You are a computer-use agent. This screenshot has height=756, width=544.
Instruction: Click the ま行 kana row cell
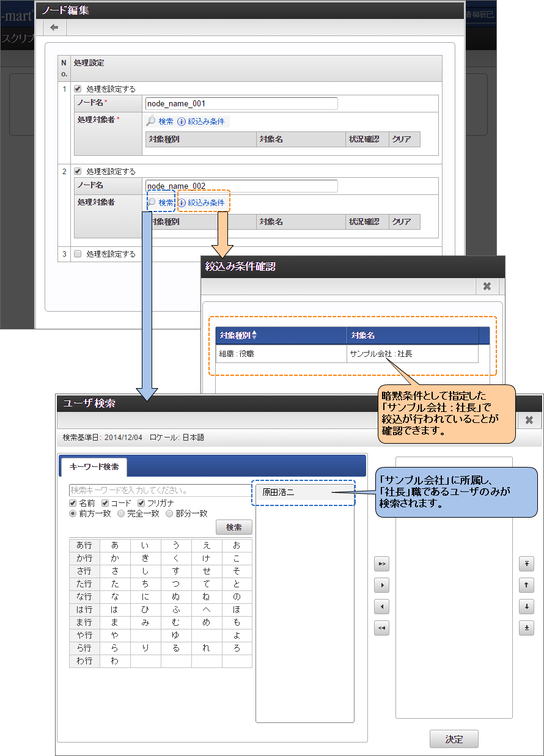pos(84,622)
